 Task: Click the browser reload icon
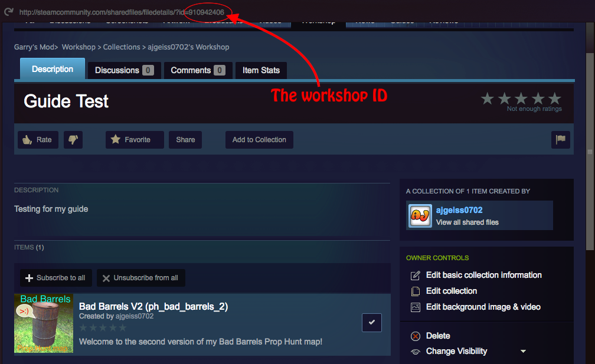9,12
